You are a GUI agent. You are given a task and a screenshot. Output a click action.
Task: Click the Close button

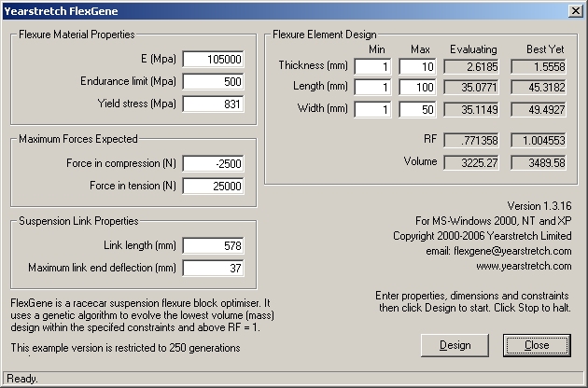[537, 345]
